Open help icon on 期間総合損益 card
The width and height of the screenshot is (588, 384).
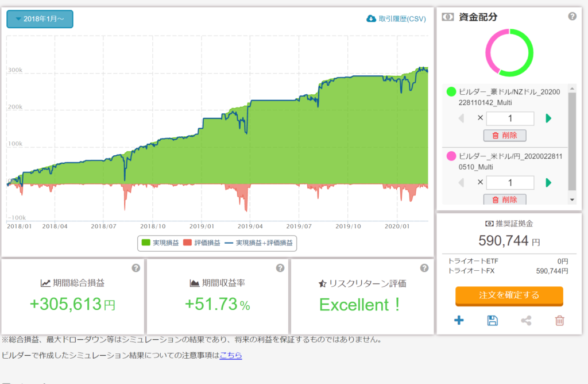tap(136, 268)
